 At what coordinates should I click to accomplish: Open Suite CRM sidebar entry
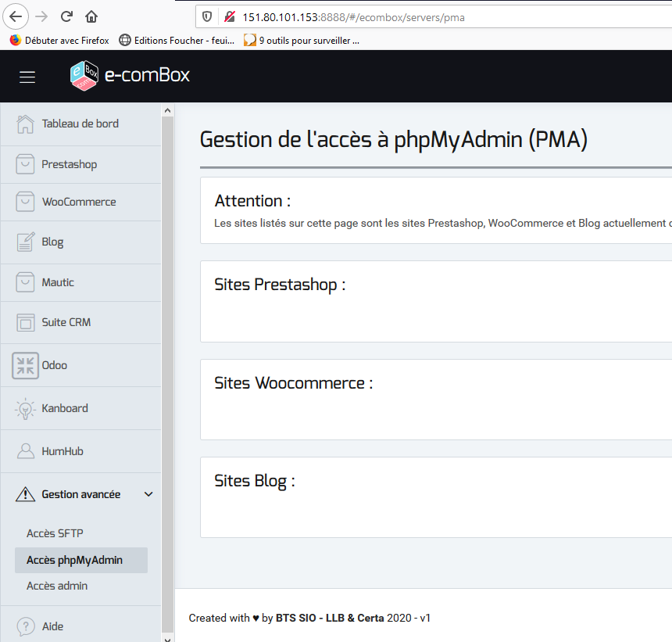66,322
